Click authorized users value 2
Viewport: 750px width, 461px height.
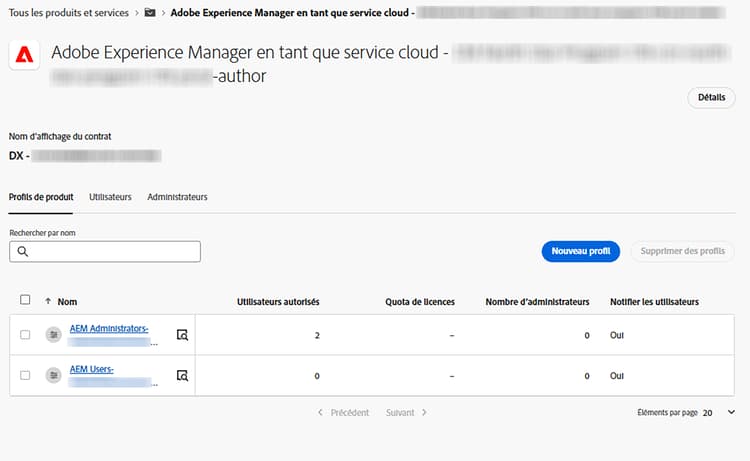pyautogui.click(x=317, y=335)
